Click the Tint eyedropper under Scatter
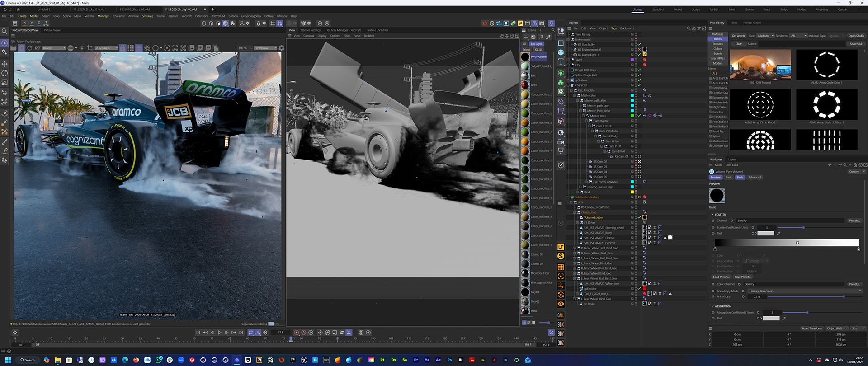 click(x=778, y=233)
